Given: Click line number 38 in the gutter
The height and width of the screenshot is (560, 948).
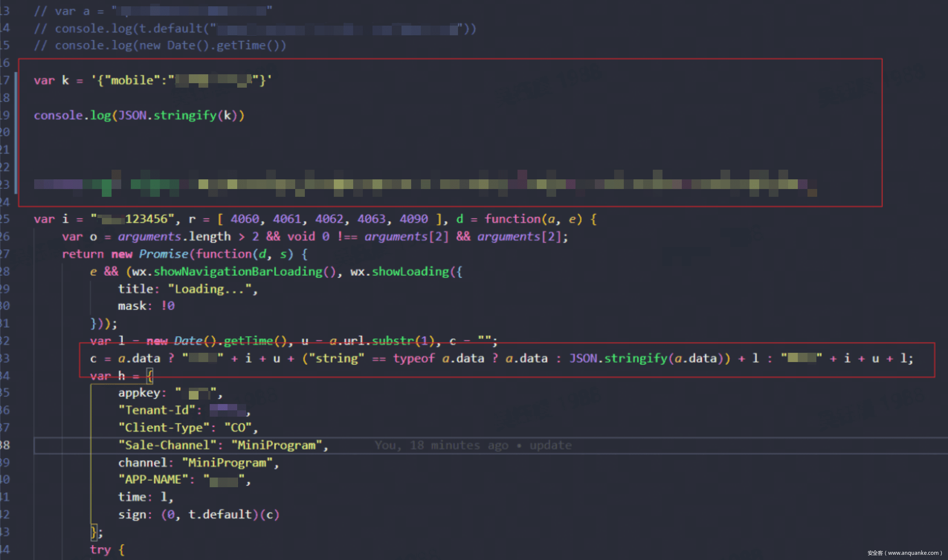Looking at the screenshot, I should coord(5,445).
